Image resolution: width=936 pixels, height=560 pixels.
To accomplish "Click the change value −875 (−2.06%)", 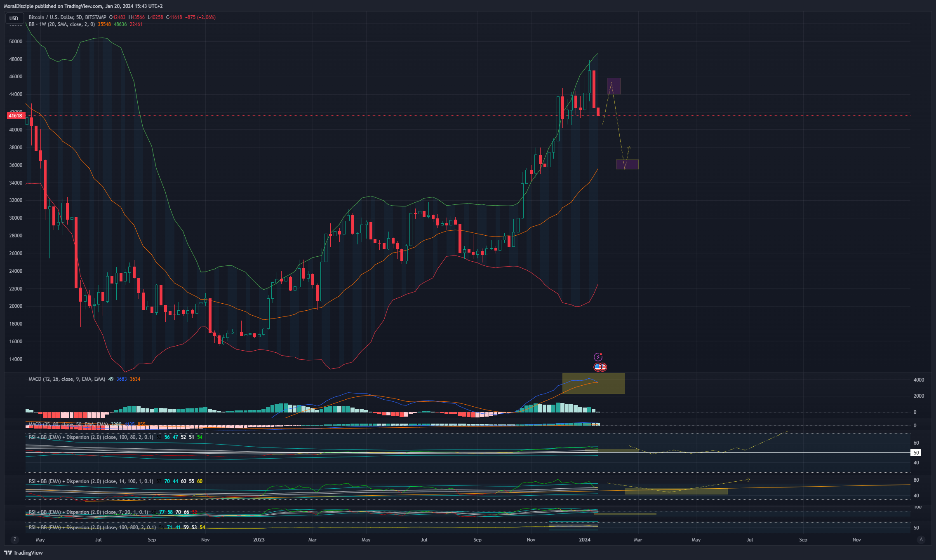I will (x=200, y=17).
